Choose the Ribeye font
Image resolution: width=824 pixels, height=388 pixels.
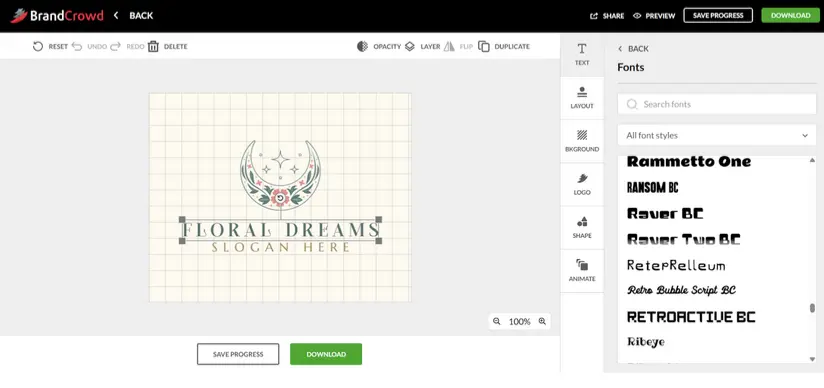[646, 342]
